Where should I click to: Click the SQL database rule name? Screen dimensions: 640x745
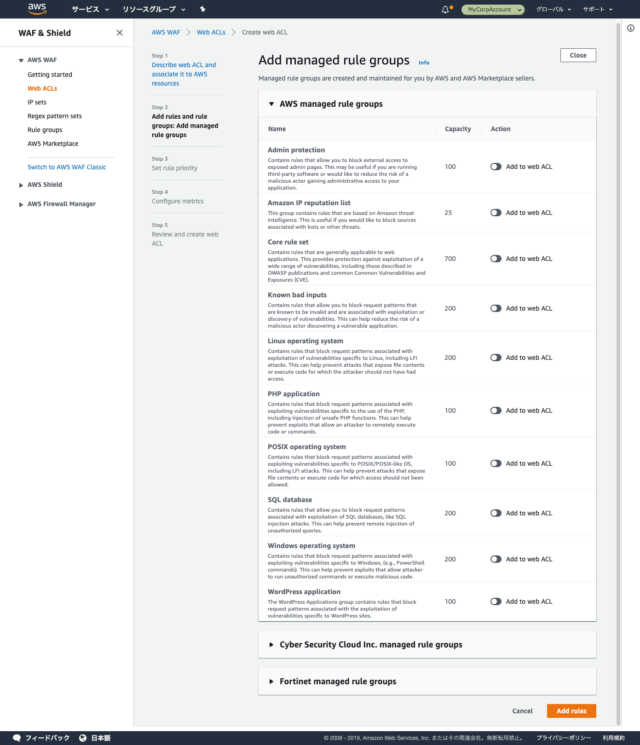coord(290,500)
